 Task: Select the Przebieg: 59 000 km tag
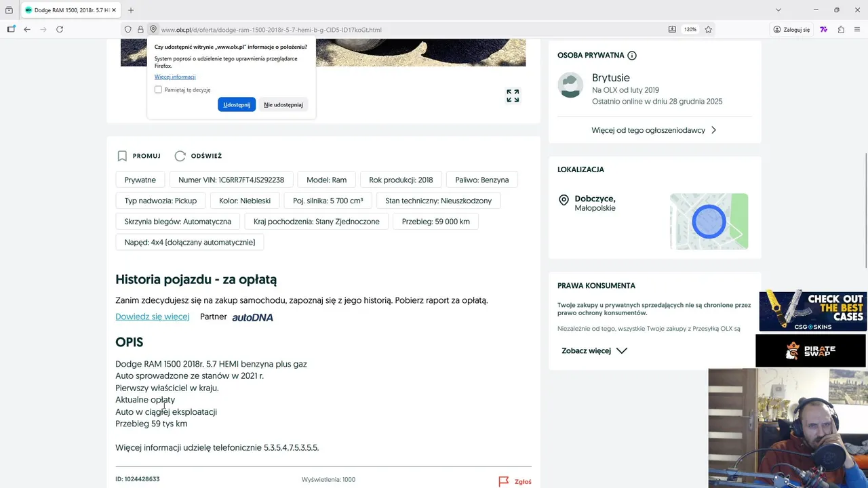tap(436, 221)
